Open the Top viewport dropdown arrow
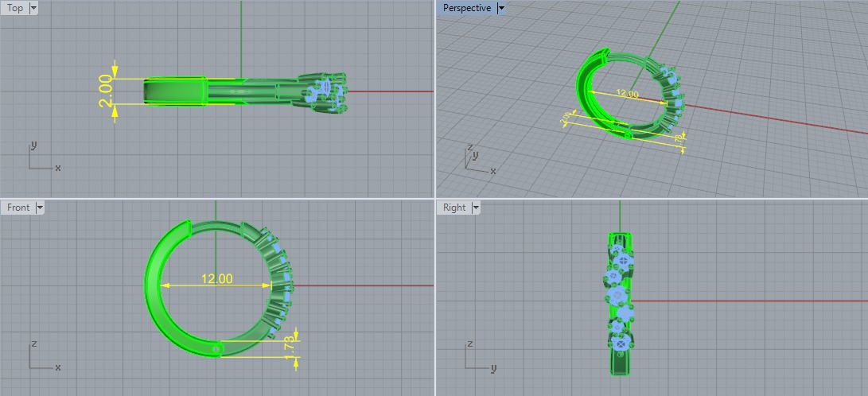This screenshot has height=396, width=868. (33, 8)
